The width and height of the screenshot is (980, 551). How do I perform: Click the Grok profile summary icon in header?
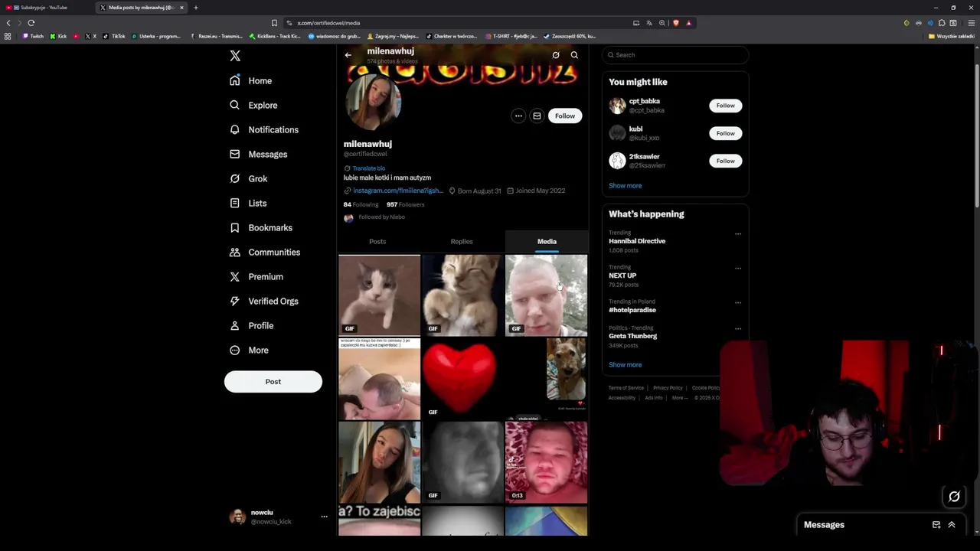pos(556,55)
